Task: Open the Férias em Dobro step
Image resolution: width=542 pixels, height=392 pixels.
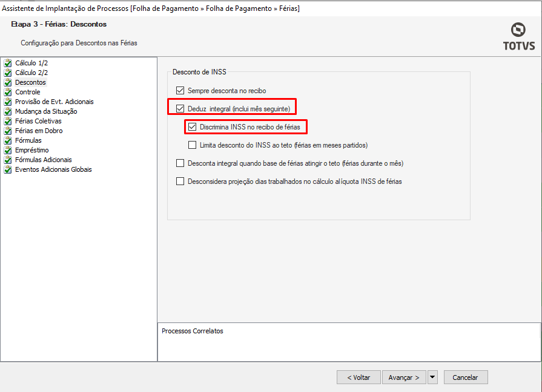Action: click(39, 131)
